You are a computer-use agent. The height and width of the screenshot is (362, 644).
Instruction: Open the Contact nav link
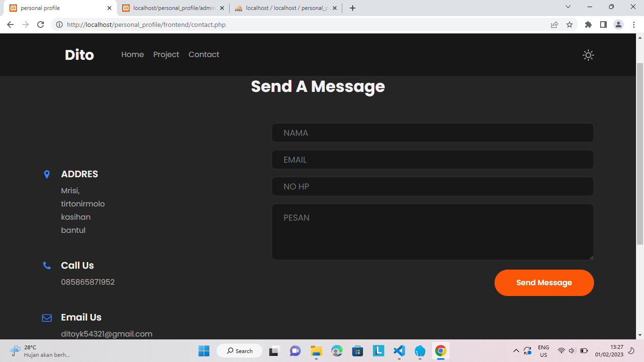[x=204, y=55]
